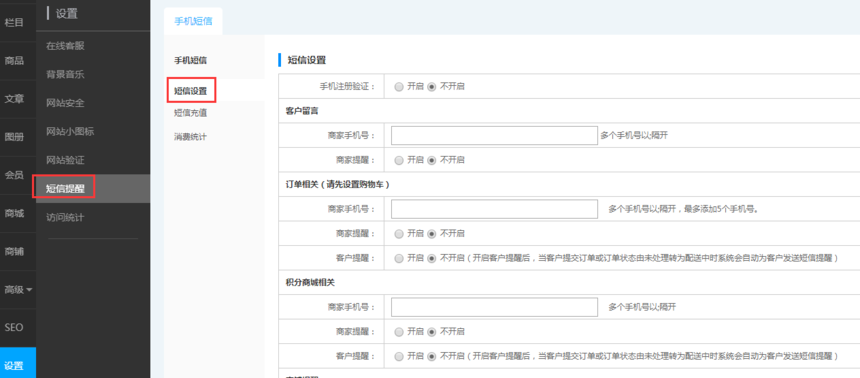Enable 开启 for 订单相关 客户提醒

(x=399, y=258)
